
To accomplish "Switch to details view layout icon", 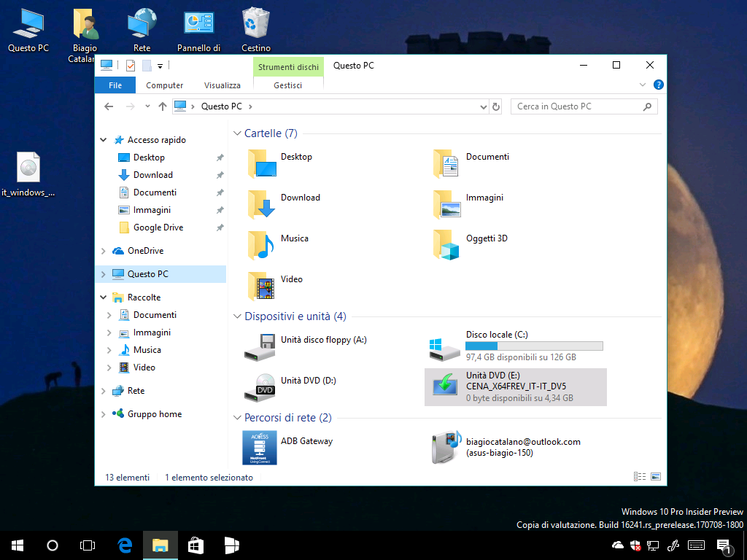I will tap(639, 477).
